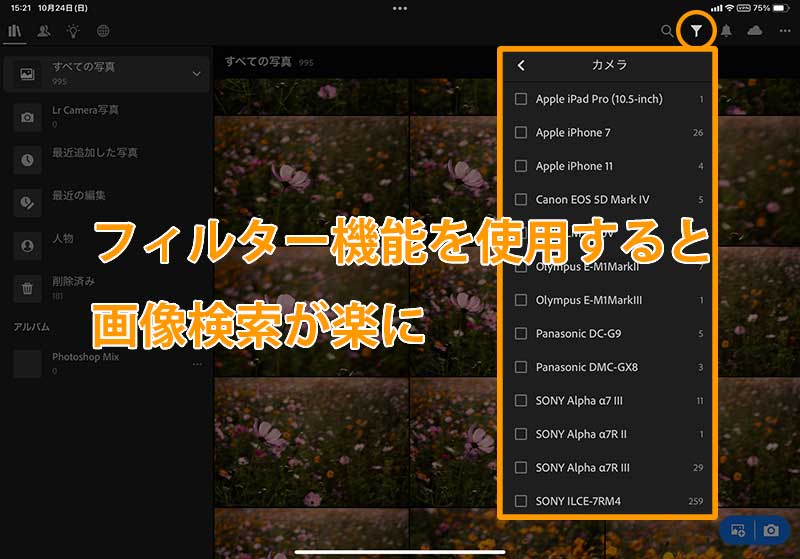Check the SONY Alpha α7R II box
Viewport: 800px width, 559px height.
click(x=521, y=434)
